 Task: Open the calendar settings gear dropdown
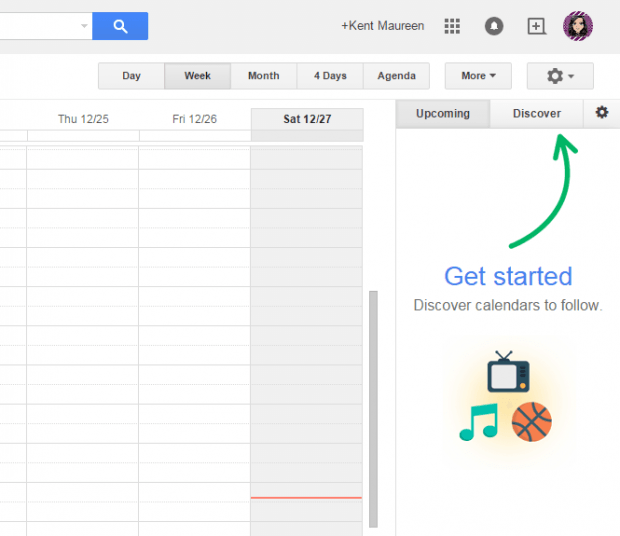coord(560,76)
